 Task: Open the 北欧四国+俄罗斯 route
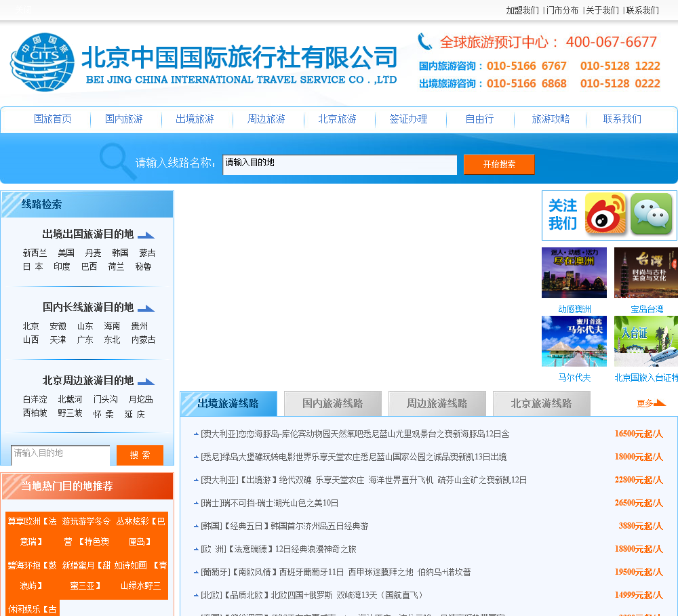point(311,595)
